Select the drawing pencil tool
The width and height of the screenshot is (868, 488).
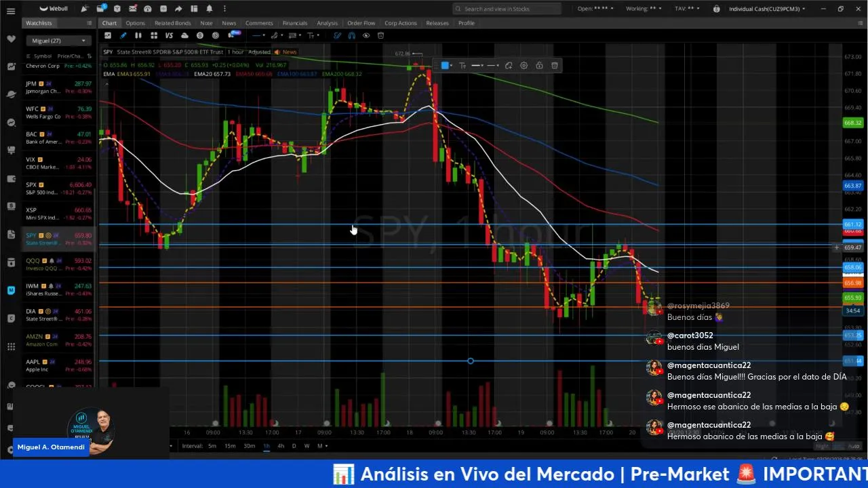click(x=123, y=35)
